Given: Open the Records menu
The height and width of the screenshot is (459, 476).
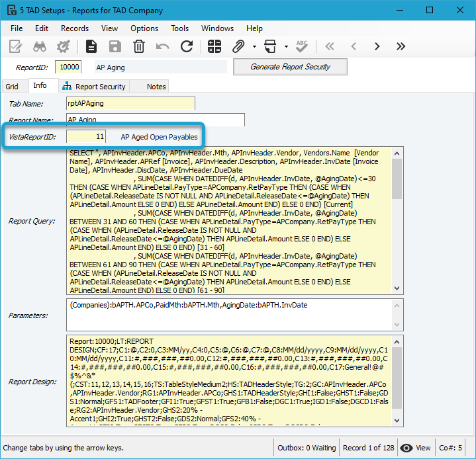Looking at the screenshot, I should [75, 28].
